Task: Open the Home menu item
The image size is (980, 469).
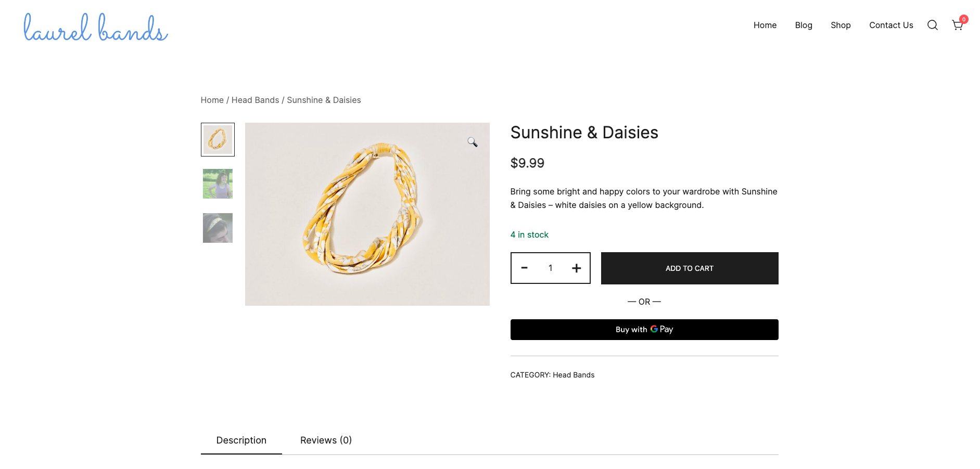Action: [x=765, y=25]
